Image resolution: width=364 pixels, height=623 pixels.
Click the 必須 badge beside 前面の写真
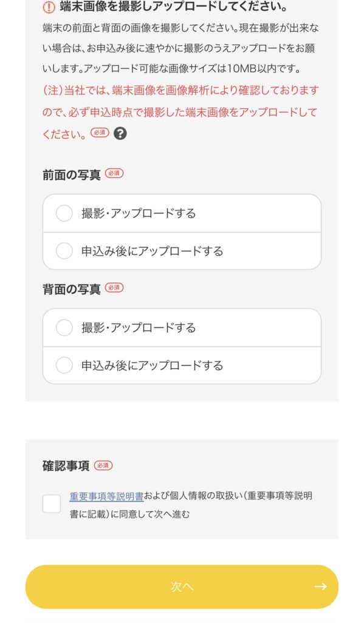pos(114,173)
